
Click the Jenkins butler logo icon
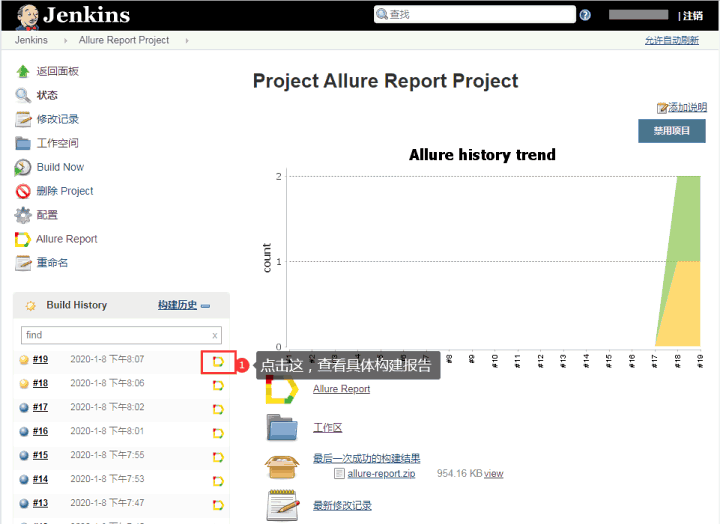pyautogui.click(x=27, y=17)
